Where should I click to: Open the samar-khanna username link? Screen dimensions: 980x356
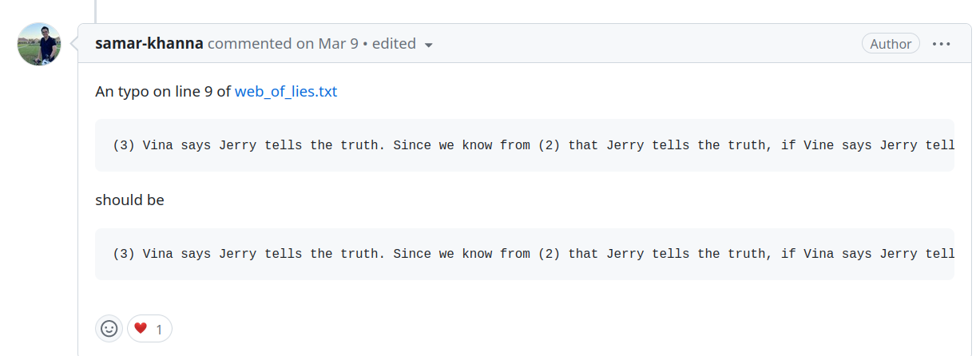click(149, 44)
